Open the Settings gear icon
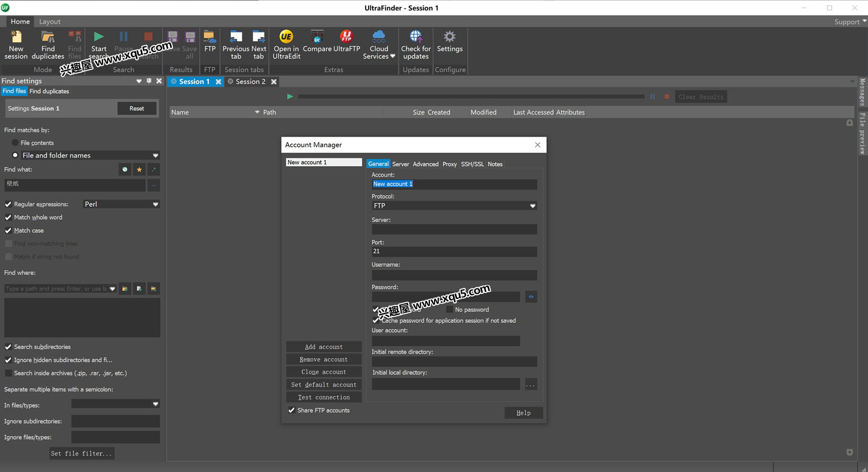This screenshot has width=868, height=472. [450, 37]
